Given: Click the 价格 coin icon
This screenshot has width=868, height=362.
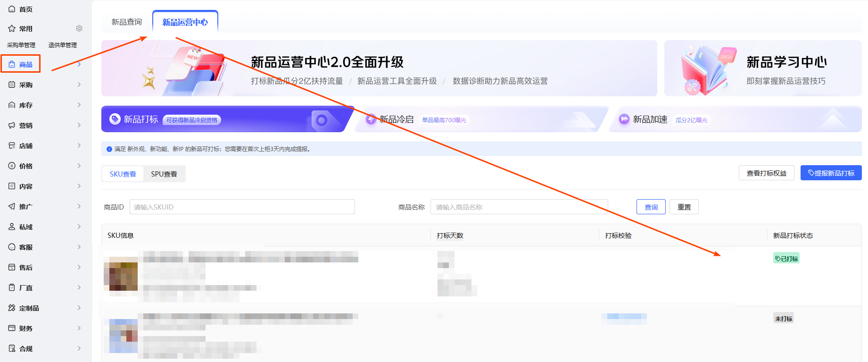Looking at the screenshot, I should point(12,166).
